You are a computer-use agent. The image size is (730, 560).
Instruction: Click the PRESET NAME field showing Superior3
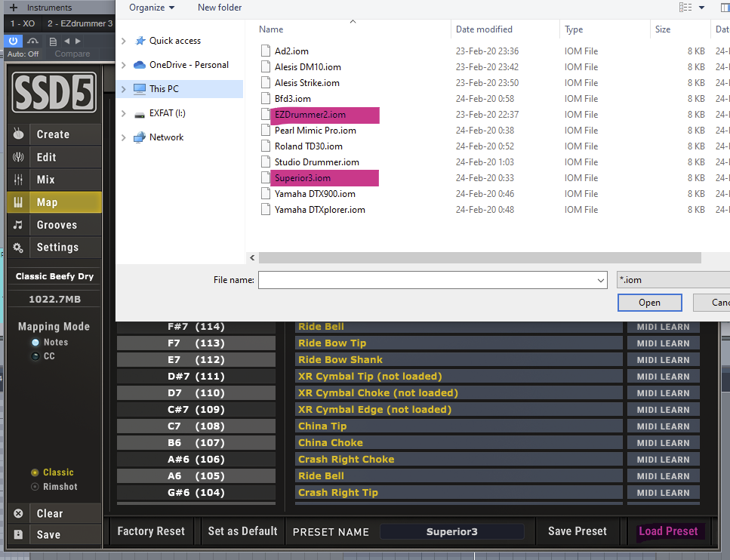(452, 531)
